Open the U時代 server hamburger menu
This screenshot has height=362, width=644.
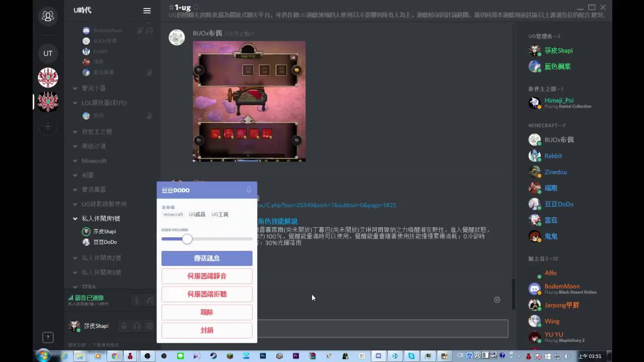147,11
